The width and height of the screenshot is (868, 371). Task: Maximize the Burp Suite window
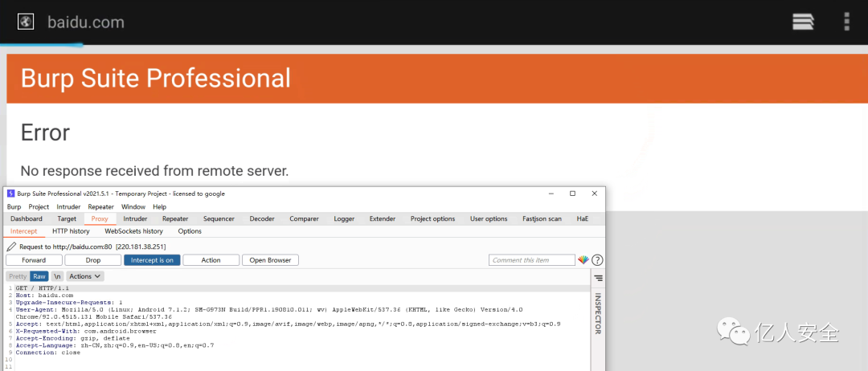[x=572, y=194]
